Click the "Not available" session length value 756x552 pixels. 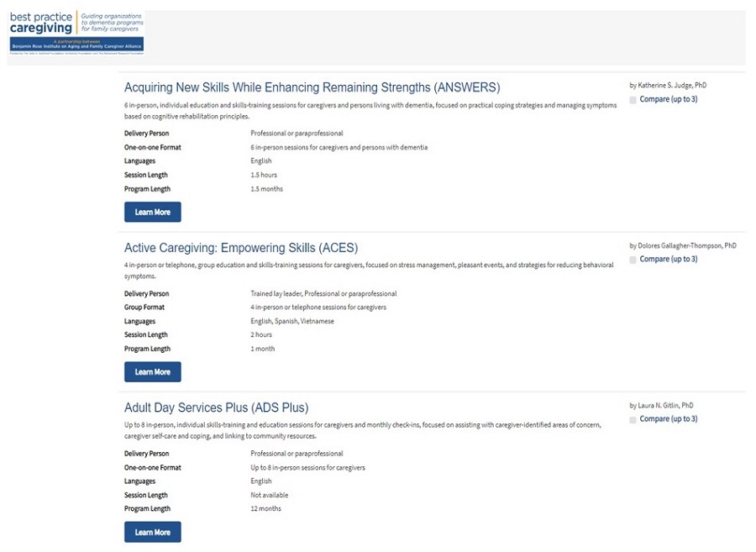269,495
